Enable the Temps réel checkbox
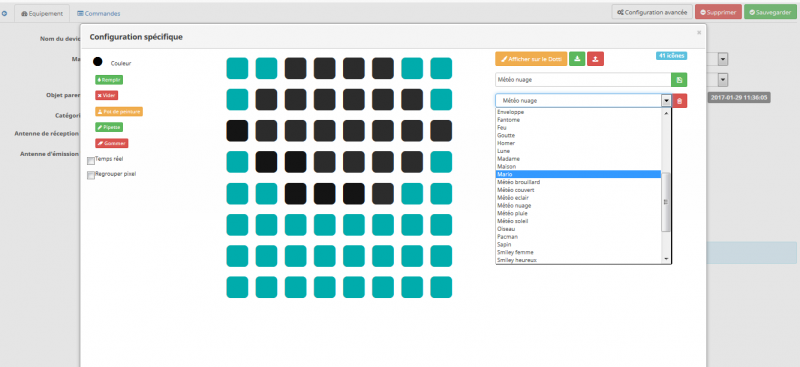Screen dimensions: 800x367 click(91, 161)
